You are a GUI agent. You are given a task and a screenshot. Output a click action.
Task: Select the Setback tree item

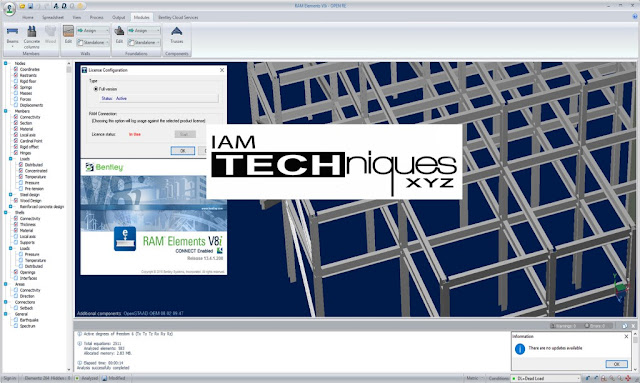pos(26,308)
